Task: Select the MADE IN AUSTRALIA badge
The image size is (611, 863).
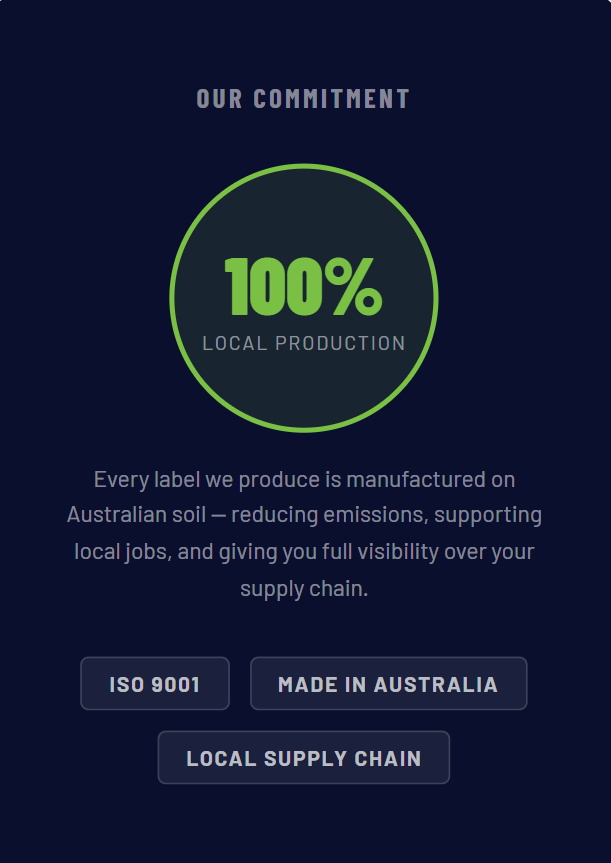Action: pos(388,684)
